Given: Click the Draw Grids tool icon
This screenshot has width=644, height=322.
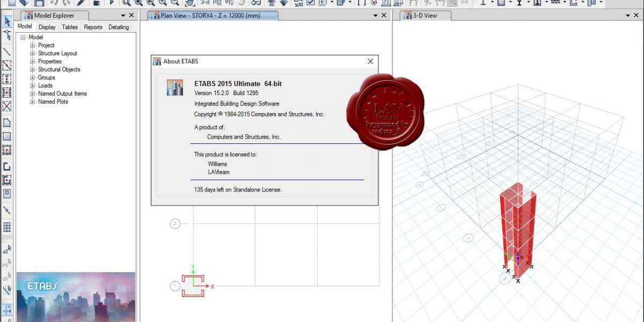Looking at the screenshot, I should coord(7,227).
